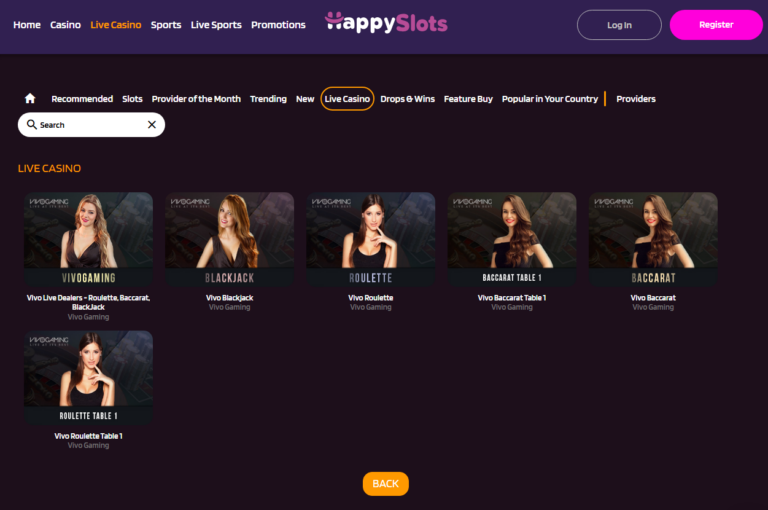Open Home in top navigation

pos(27,24)
